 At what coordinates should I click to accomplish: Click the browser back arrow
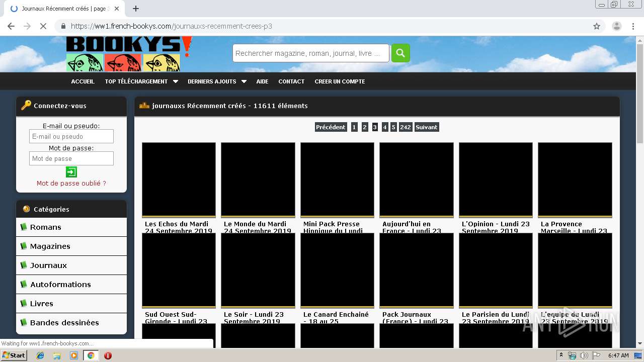(11, 26)
